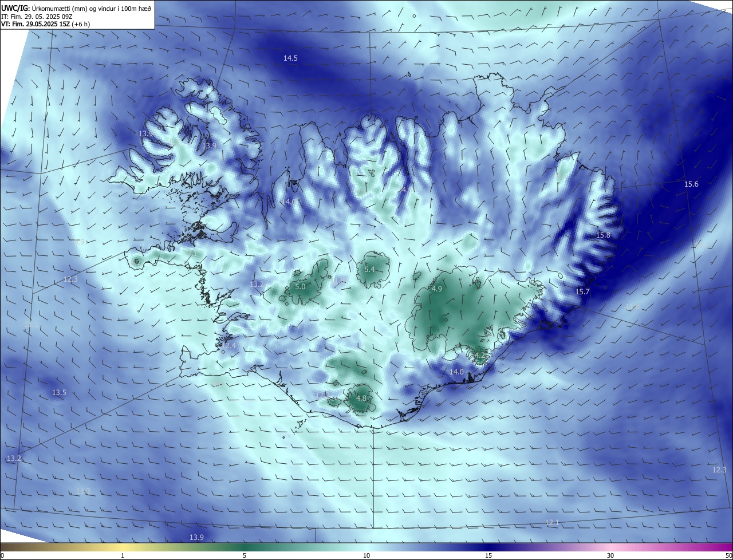733x560 pixels.
Task: Click the 4.8 value on the southern glacier
Action: pos(361,399)
